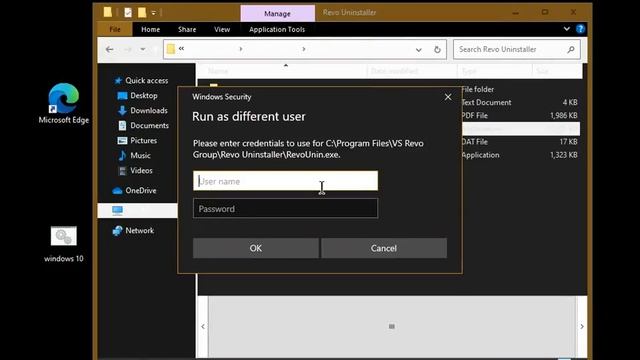Open the recent locations dropdown arrow

coord(142,49)
